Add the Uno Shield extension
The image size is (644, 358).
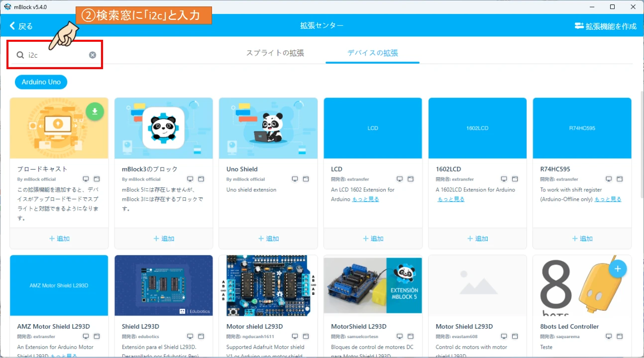tap(268, 239)
